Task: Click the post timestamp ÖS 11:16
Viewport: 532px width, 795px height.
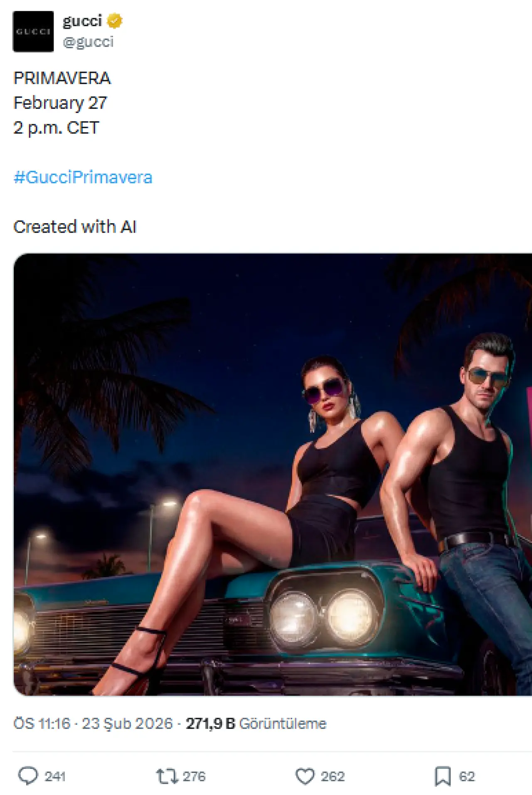Action: click(42, 724)
